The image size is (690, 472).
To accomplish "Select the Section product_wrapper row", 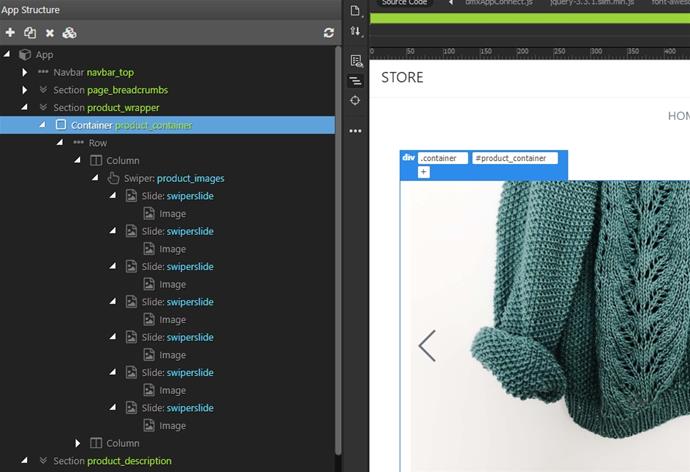I will pos(167,107).
